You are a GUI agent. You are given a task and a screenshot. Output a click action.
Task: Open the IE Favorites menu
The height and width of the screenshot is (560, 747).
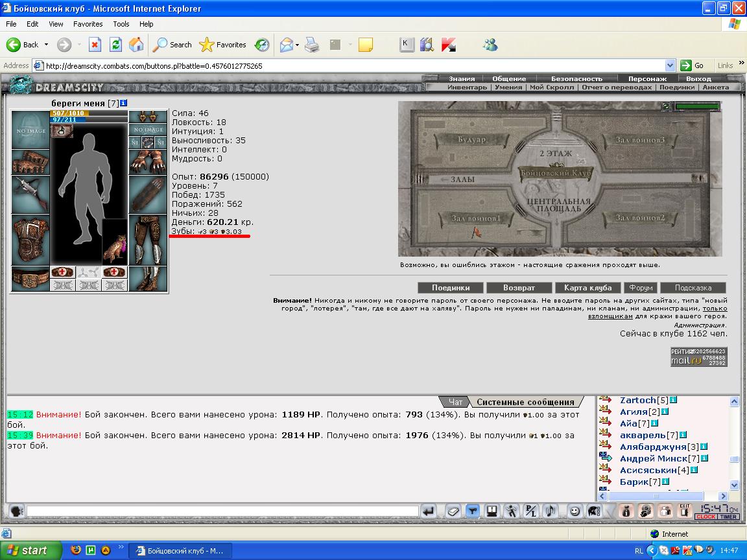(x=88, y=24)
